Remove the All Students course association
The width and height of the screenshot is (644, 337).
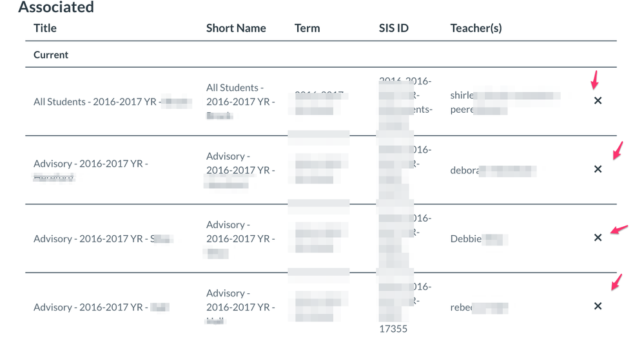598,101
